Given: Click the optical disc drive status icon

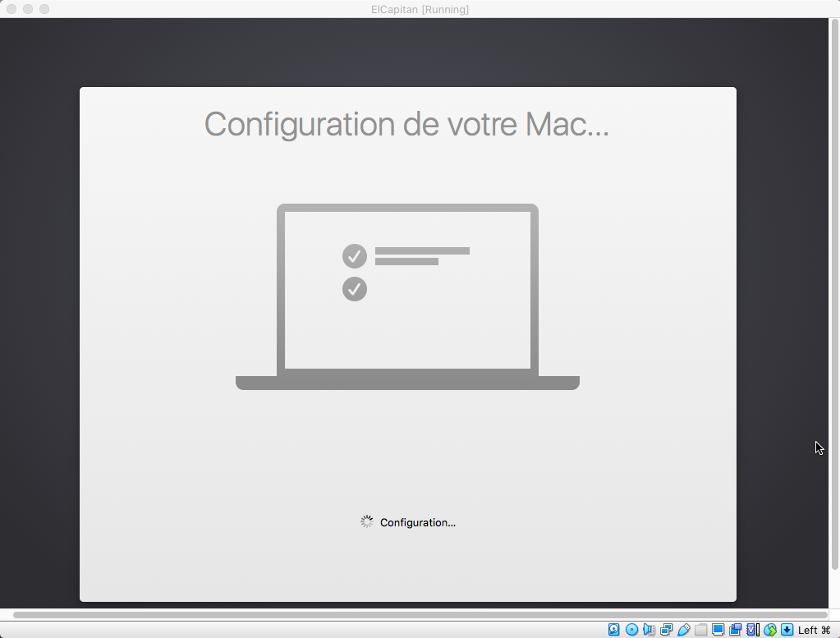Looking at the screenshot, I should point(631,630).
